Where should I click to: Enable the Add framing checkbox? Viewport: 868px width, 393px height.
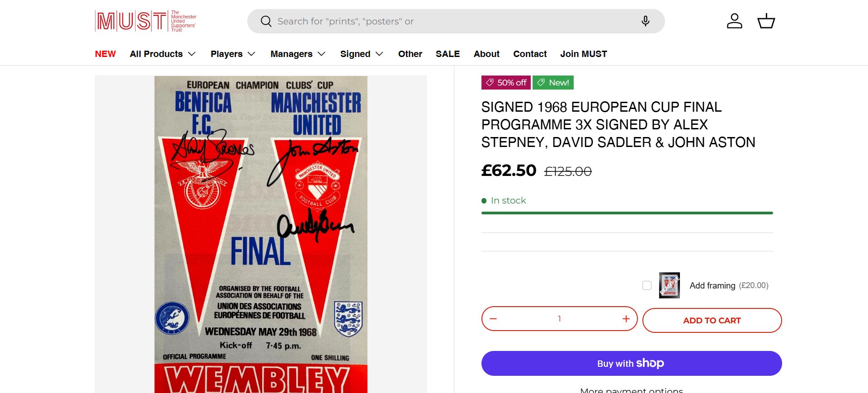point(647,285)
